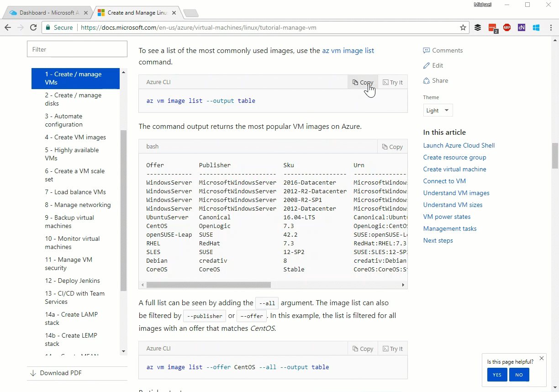
Task: Answer YES to page helpful prompt
Action: pos(497,375)
